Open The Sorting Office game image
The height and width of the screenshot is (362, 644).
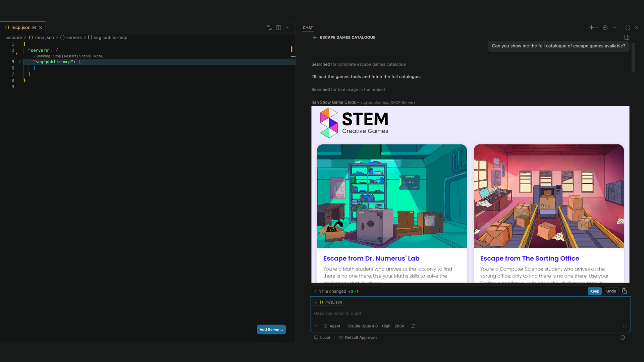549,196
